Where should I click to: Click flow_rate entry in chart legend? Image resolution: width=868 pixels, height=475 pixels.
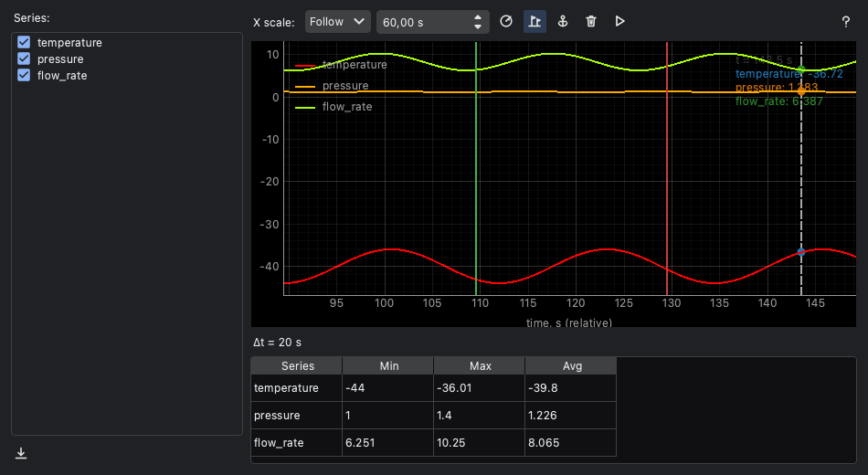click(x=333, y=107)
